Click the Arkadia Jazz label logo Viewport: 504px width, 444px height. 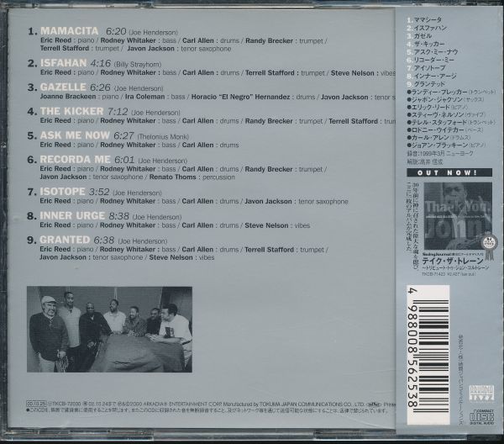click(481, 394)
